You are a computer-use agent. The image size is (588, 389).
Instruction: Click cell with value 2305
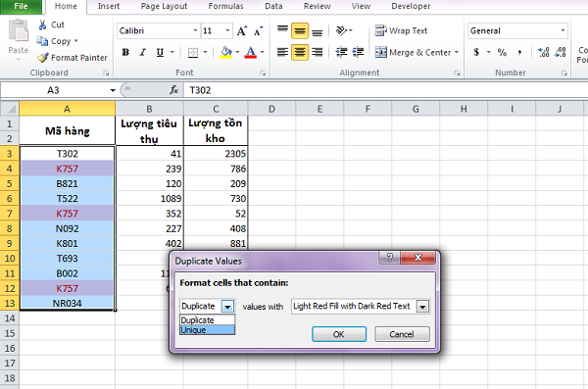click(x=216, y=154)
